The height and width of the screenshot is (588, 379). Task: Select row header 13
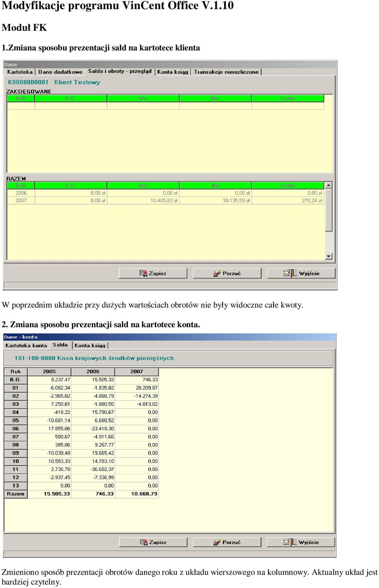point(16,486)
